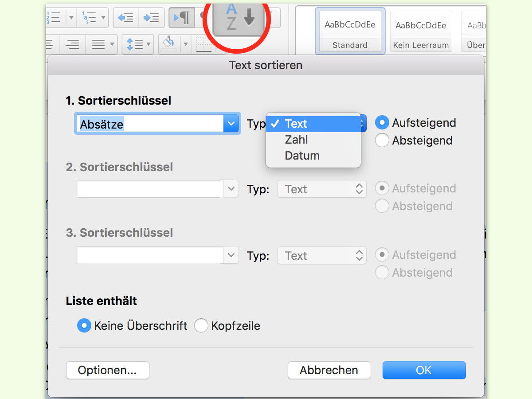The height and width of the screenshot is (399, 532).
Task: Open the Optionen... dialog
Action: point(107,370)
